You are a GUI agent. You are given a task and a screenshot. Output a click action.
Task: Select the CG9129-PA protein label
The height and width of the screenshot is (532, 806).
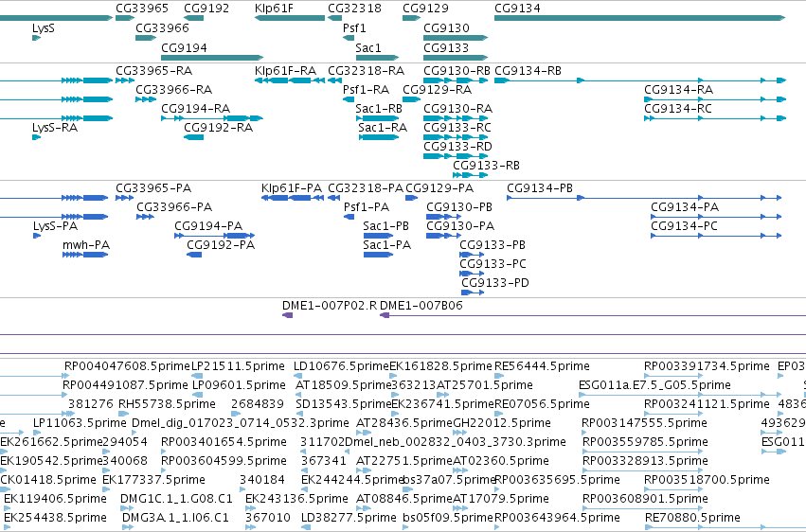439,188
